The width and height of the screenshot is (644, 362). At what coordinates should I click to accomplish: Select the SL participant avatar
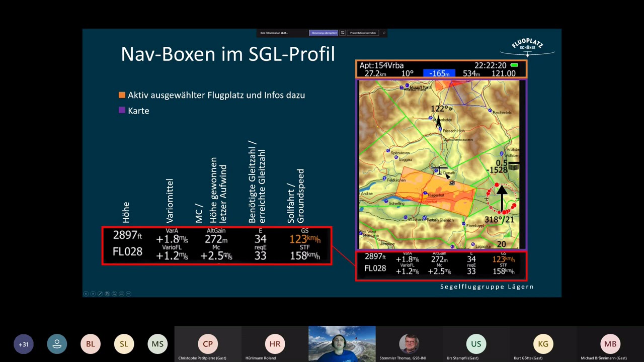[124, 344]
